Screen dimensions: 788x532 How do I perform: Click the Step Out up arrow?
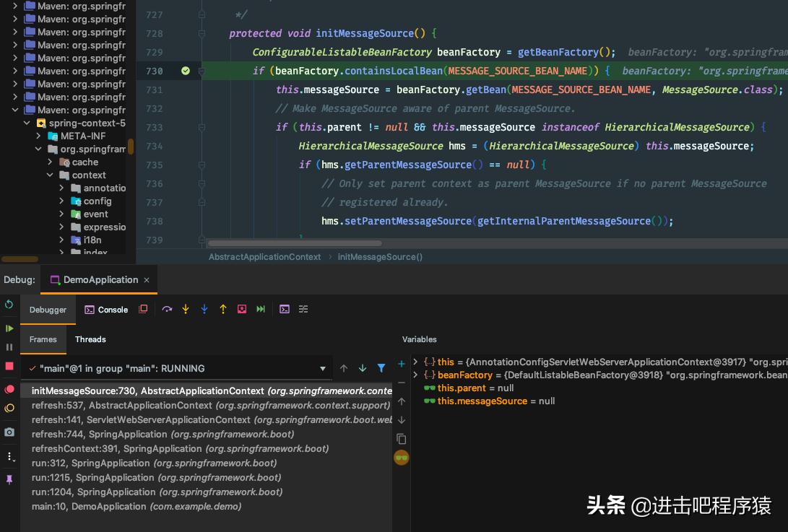pyautogui.click(x=223, y=309)
